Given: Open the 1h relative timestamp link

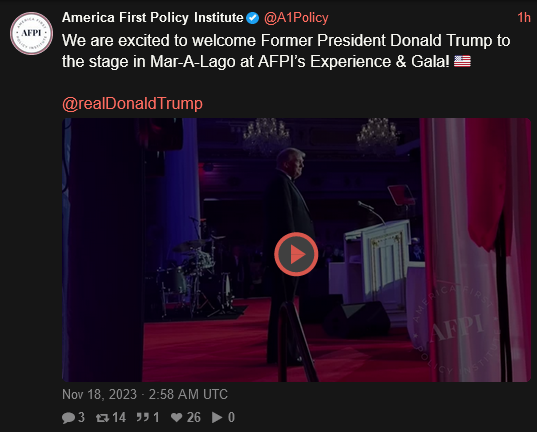Looking at the screenshot, I should (x=524, y=17).
